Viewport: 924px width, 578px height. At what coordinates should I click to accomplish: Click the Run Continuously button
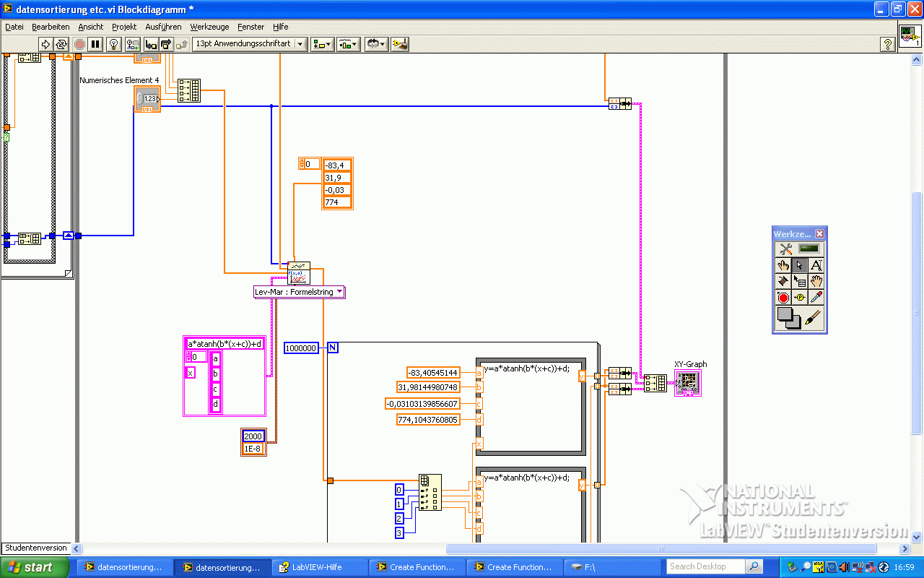pos(61,44)
